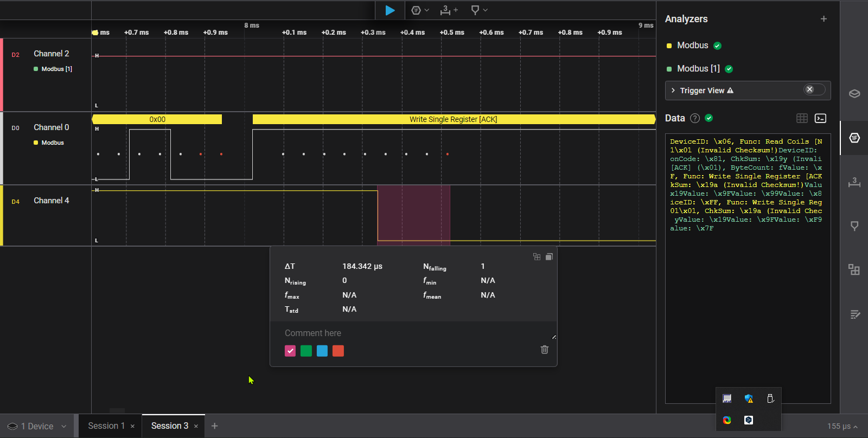Click the analyzer hexagon icon in top toolbar
The width and height of the screenshot is (868, 438).
click(416, 10)
